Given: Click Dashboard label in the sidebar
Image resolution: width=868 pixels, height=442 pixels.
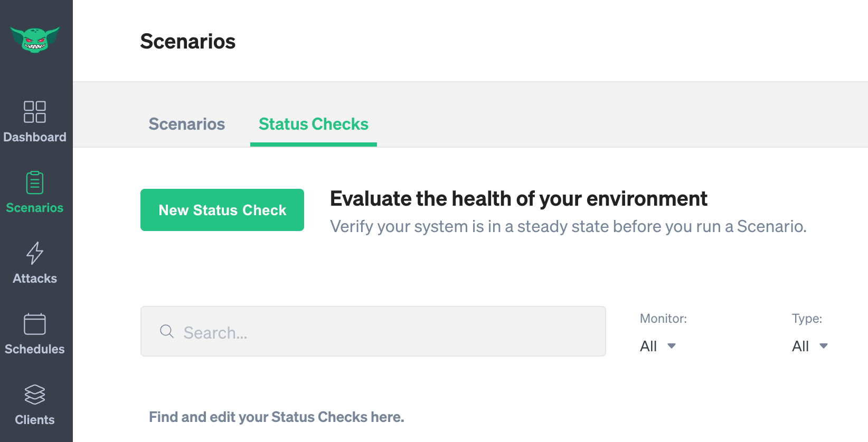Looking at the screenshot, I should tap(35, 137).
